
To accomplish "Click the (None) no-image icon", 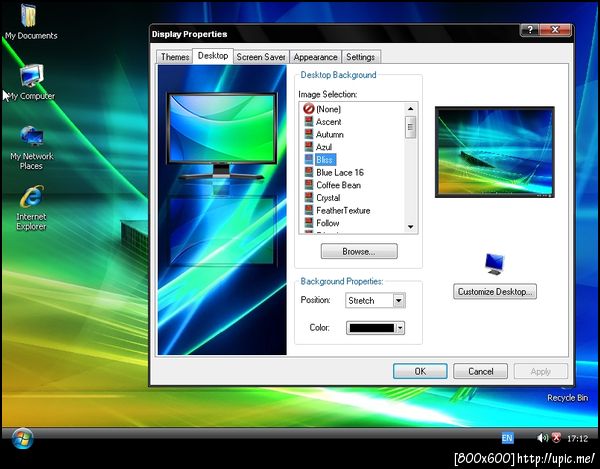I will click(308, 109).
